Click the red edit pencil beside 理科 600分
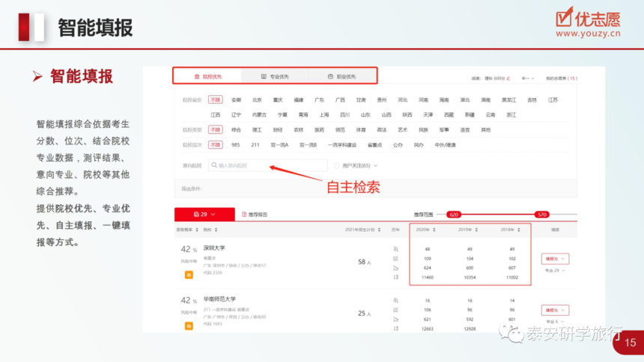Viewport: 644px width, 362px height. coord(508,79)
